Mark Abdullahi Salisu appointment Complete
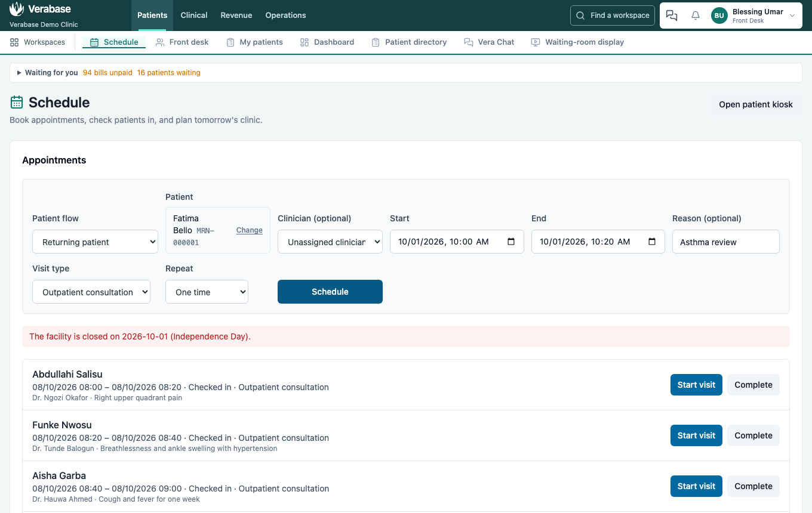The image size is (812, 513). click(x=753, y=385)
